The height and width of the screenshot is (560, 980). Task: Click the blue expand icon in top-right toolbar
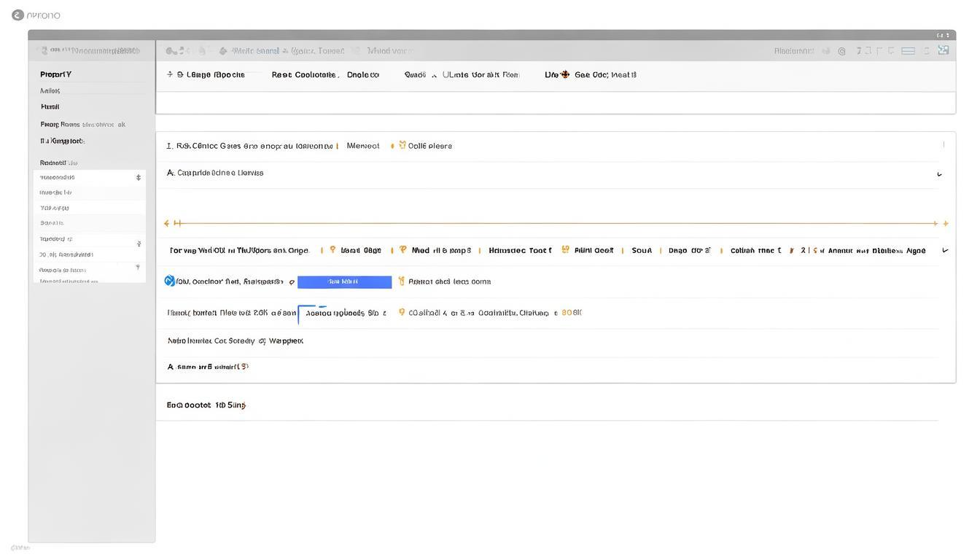tap(944, 50)
